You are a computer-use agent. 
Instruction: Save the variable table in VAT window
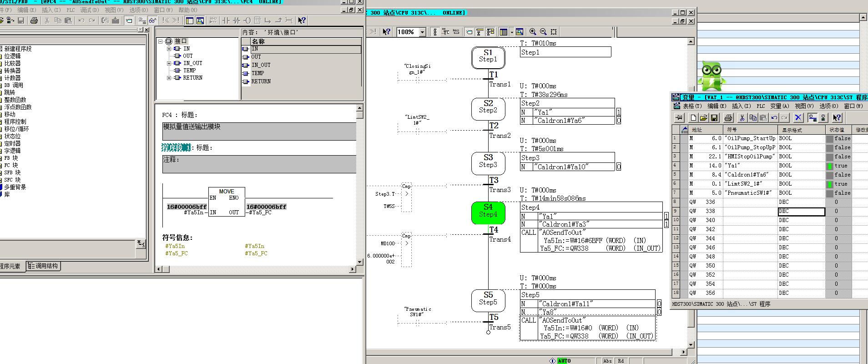[x=714, y=118]
